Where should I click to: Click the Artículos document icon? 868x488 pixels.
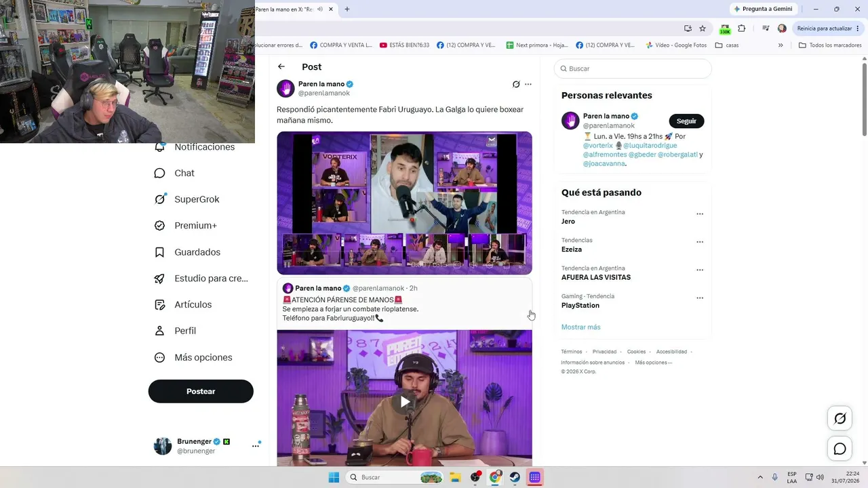(x=160, y=304)
